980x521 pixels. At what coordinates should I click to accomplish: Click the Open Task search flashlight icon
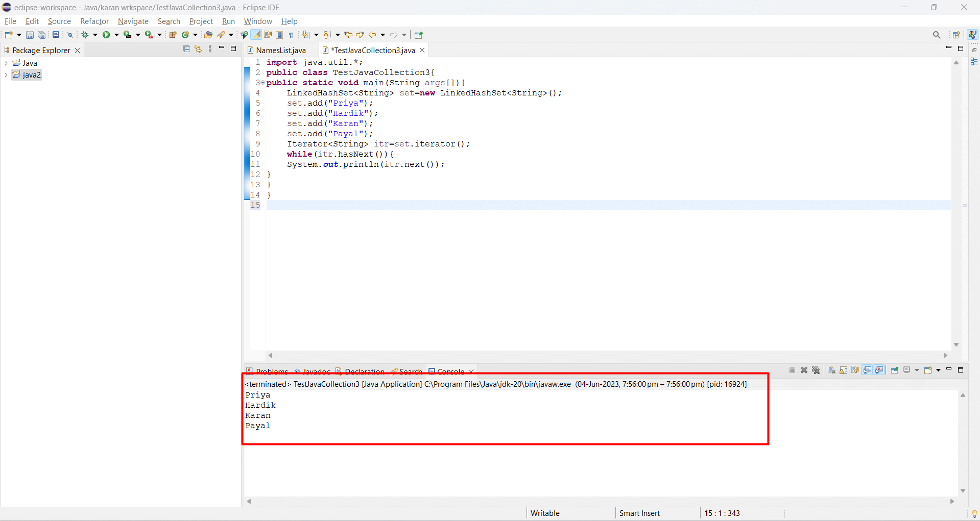pos(221,35)
